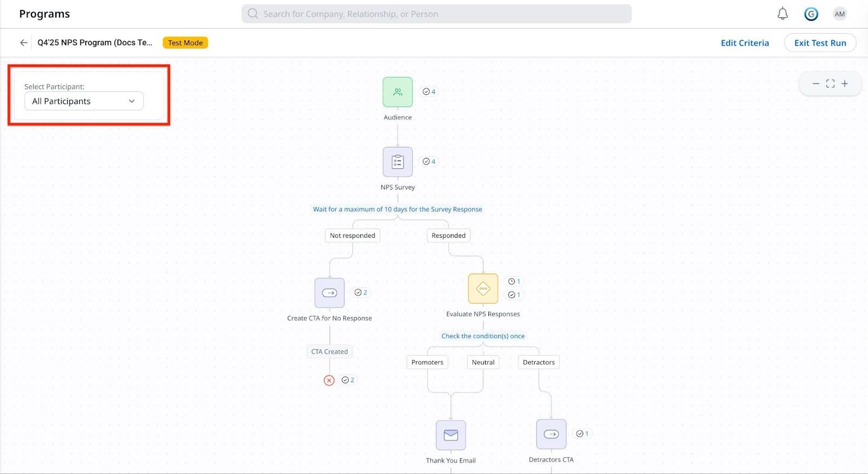Screen dimensions: 868x474
Task: Fit the journey to screen
Action: (x=830, y=84)
